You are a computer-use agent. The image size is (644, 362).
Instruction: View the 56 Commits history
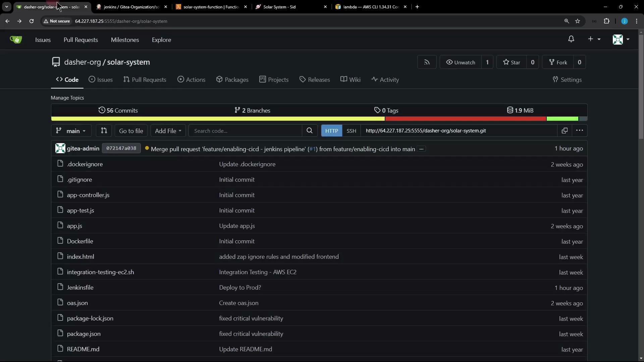[x=118, y=110]
